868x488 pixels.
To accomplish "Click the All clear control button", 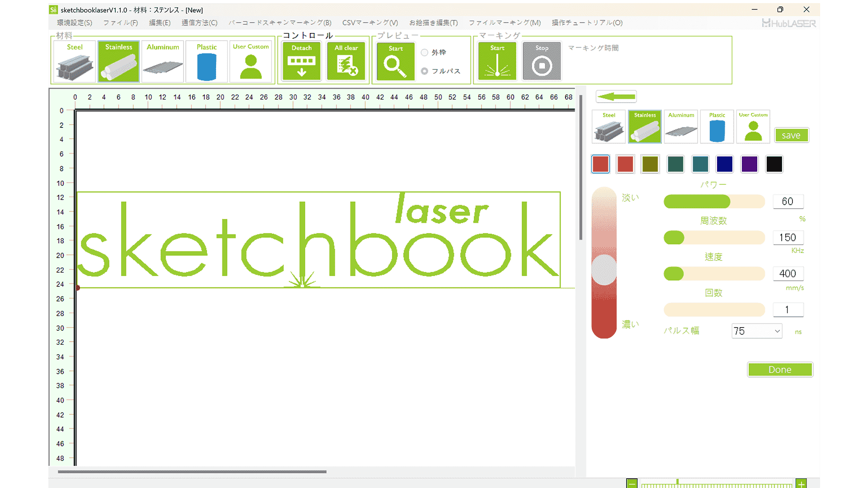I will tap(346, 61).
